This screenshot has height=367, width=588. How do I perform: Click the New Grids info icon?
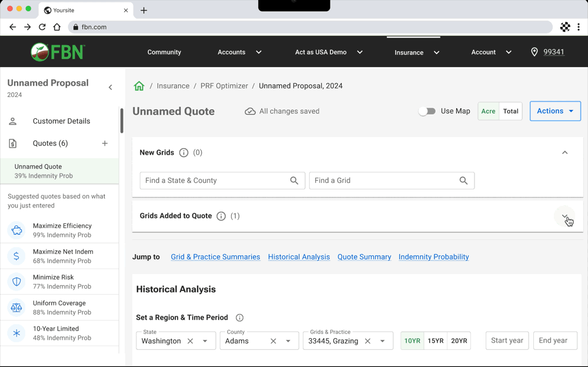tap(183, 153)
